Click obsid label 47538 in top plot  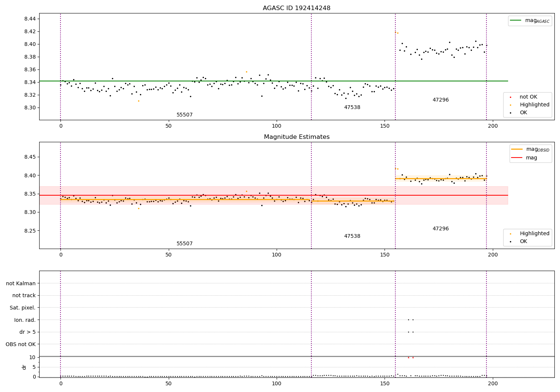coord(352,108)
